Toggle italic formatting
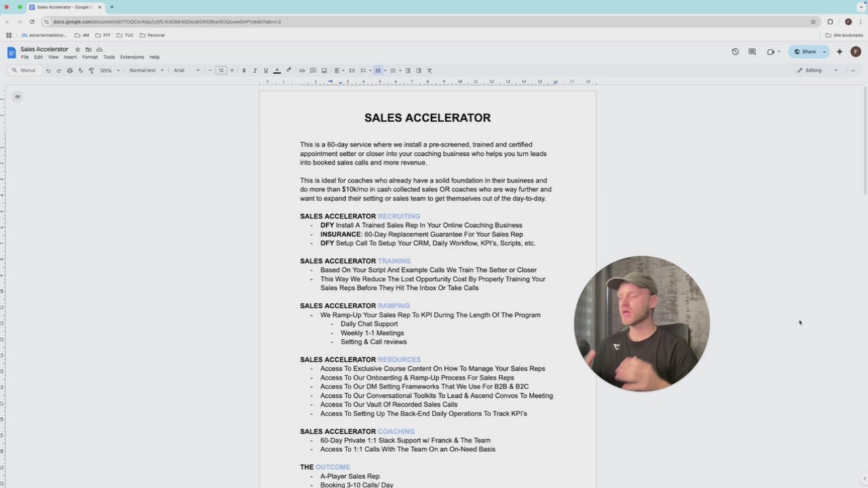 [255, 70]
